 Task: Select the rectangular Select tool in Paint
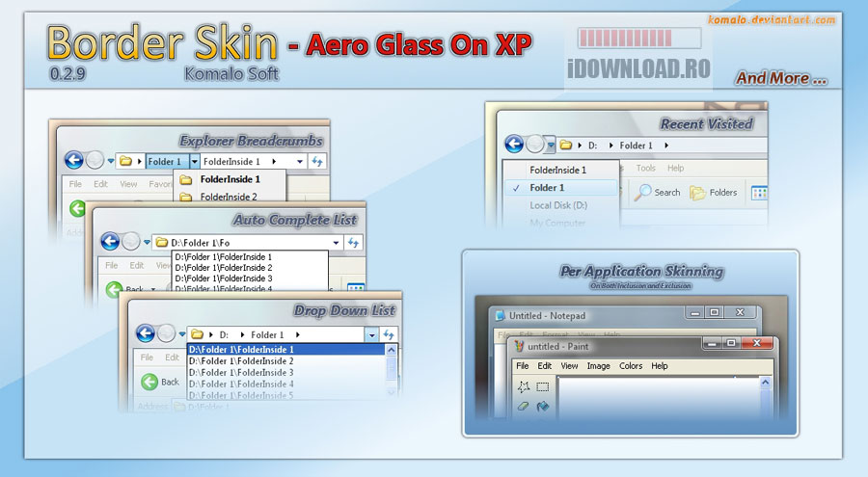click(543, 386)
